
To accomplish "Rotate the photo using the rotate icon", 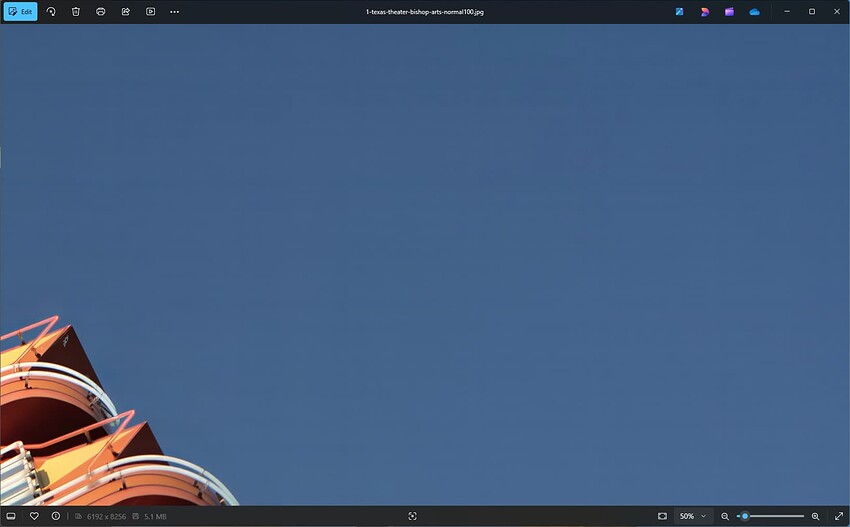I will tap(51, 11).
